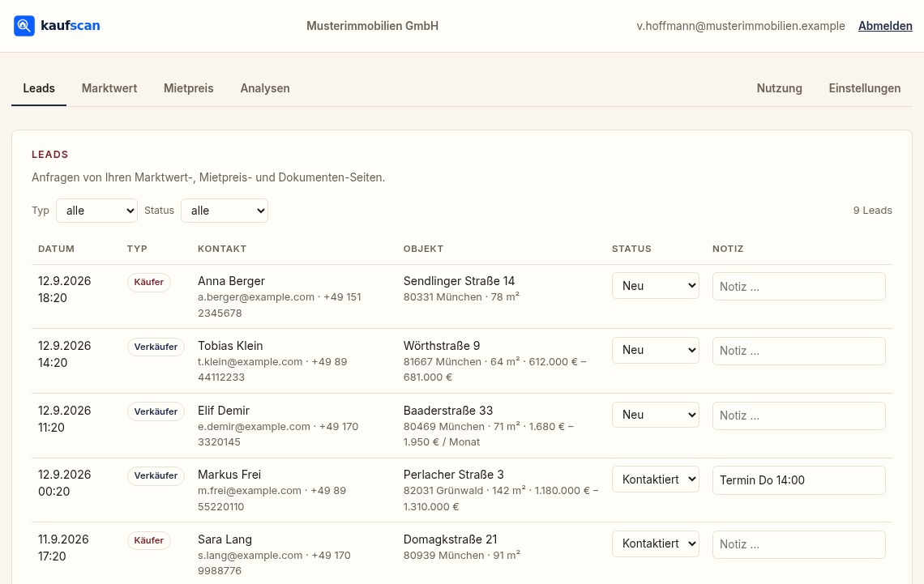924x584 pixels.
Task: Open the Status filter dropdown
Action: click(225, 211)
